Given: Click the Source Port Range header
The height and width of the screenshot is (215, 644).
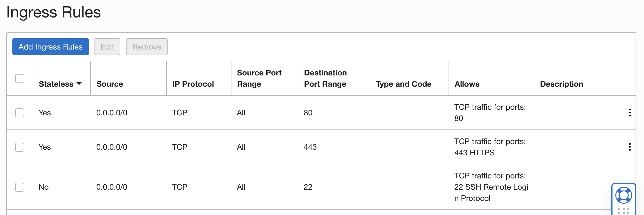Looking at the screenshot, I should (x=259, y=78).
